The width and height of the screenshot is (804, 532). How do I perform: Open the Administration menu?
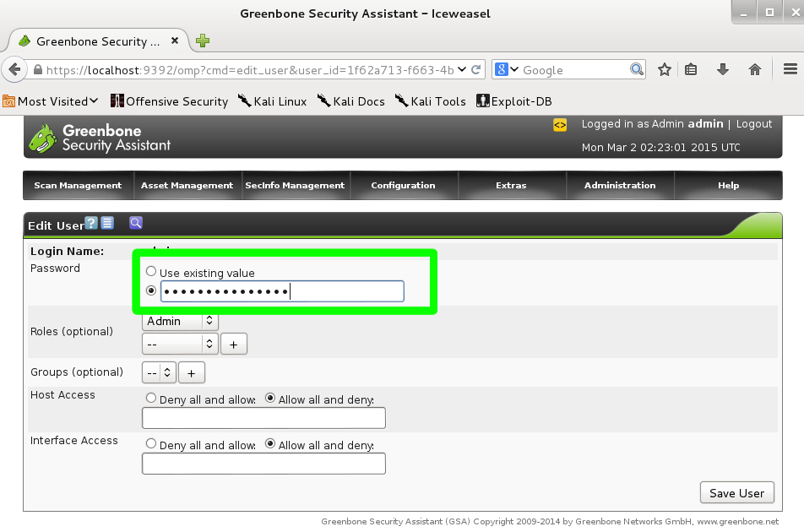(620, 186)
